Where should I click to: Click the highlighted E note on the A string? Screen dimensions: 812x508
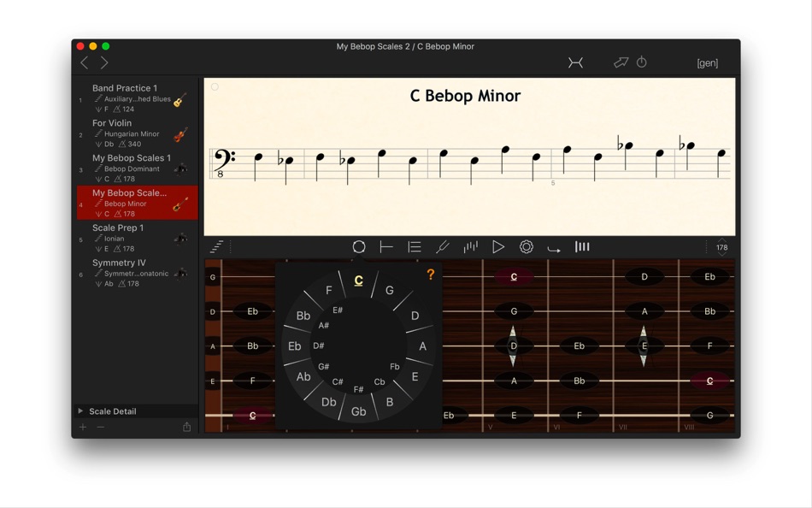[644, 346]
